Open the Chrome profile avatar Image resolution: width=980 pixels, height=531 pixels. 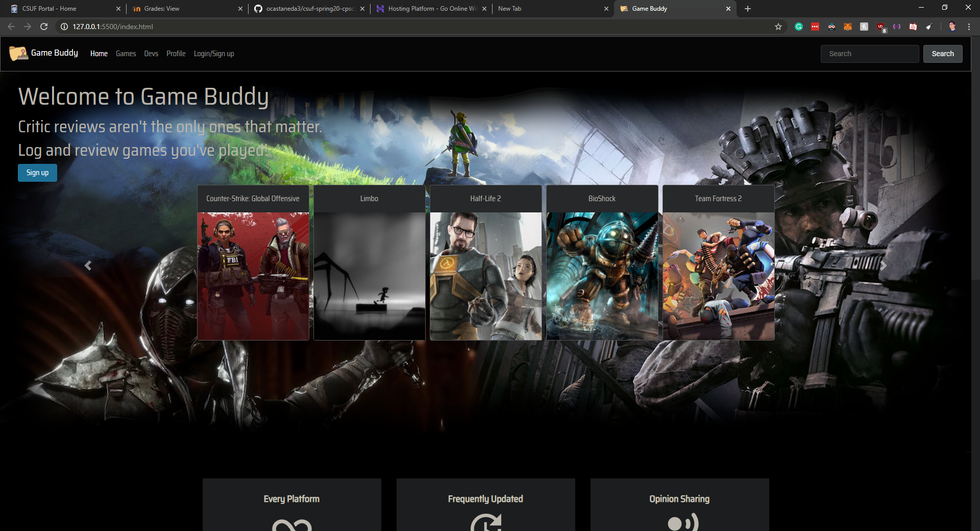[952, 27]
